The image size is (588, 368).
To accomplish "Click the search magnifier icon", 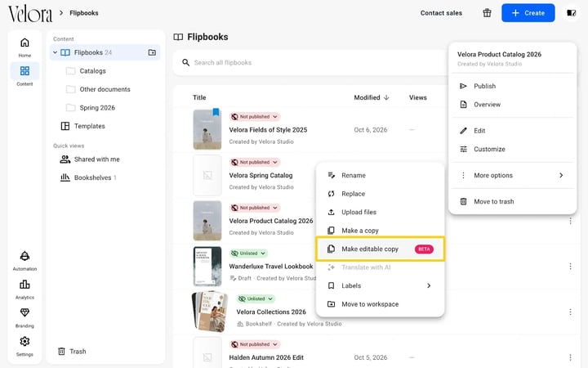I will tap(185, 63).
